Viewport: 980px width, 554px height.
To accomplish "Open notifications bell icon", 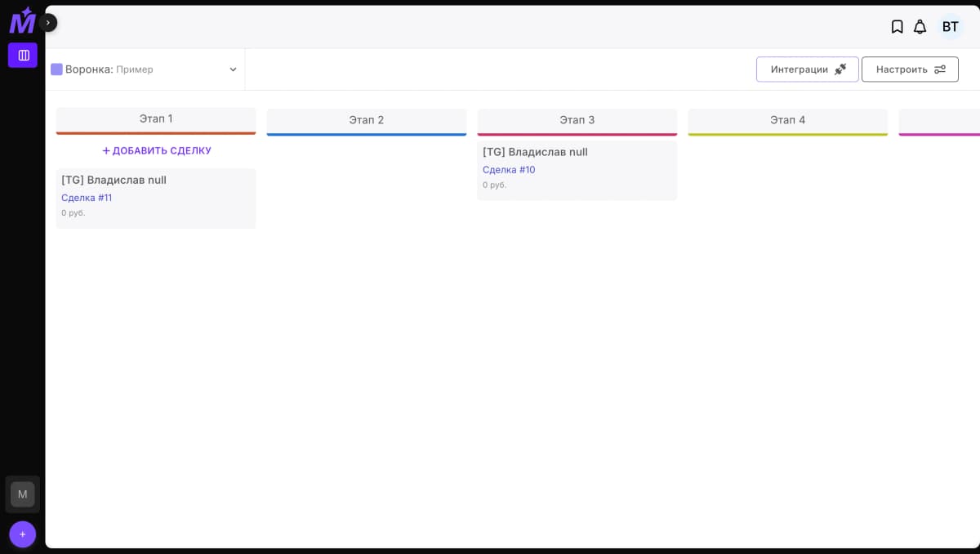I will (x=920, y=27).
